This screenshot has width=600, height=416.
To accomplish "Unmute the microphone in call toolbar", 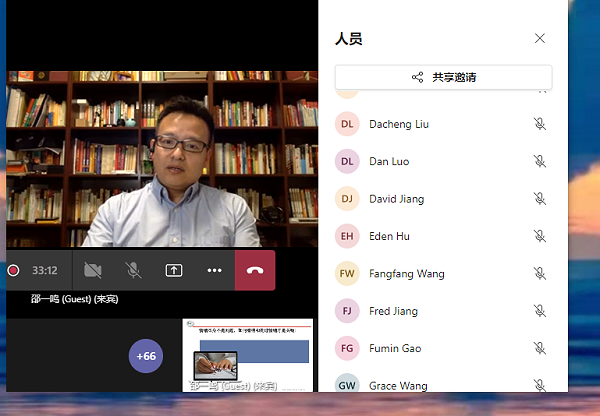I will click(133, 270).
